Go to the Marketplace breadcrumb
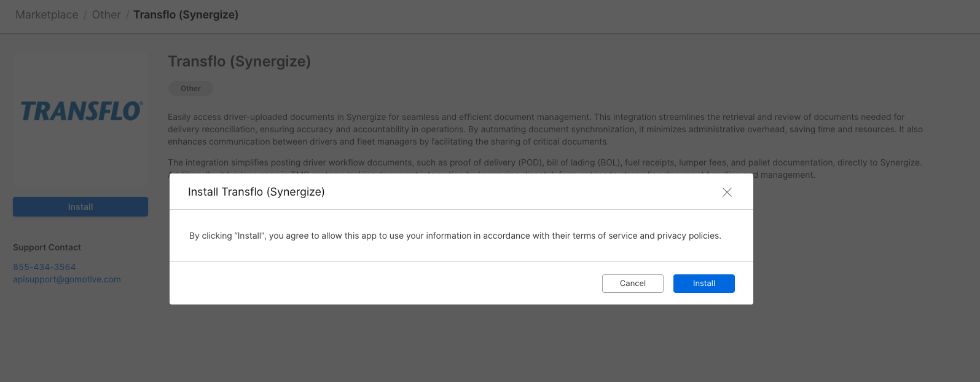The width and height of the screenshot is (980, 382). (x=47, y=15)
